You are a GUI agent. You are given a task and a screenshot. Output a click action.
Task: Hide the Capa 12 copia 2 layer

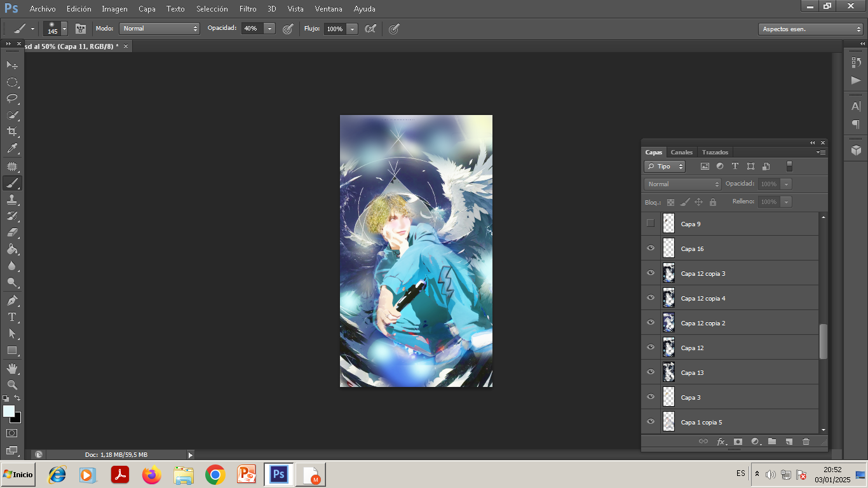coord(650,322)
